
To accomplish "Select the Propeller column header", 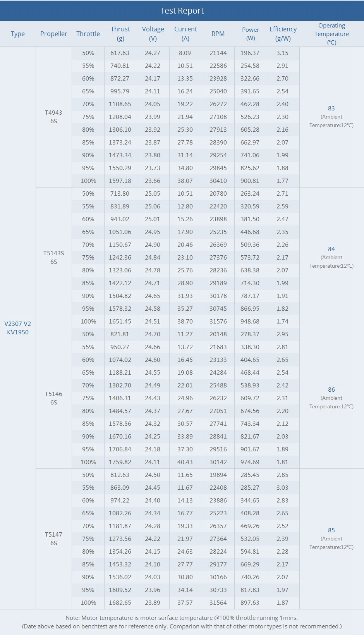I will (x=54, y=34).
